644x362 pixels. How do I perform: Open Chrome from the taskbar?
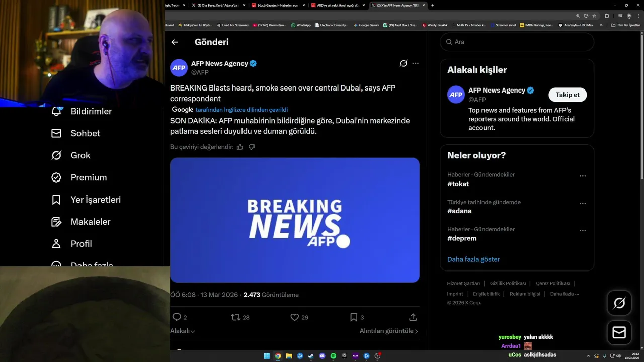(278, 356)
